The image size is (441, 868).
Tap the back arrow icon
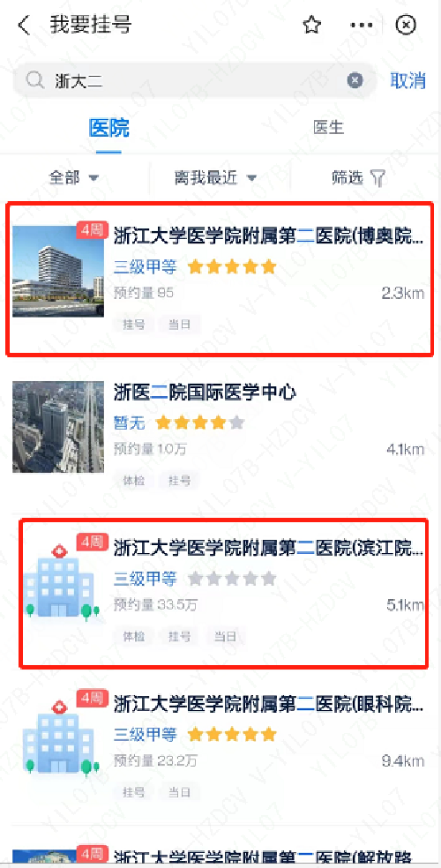pyautogui.click(x=23, y=26)
